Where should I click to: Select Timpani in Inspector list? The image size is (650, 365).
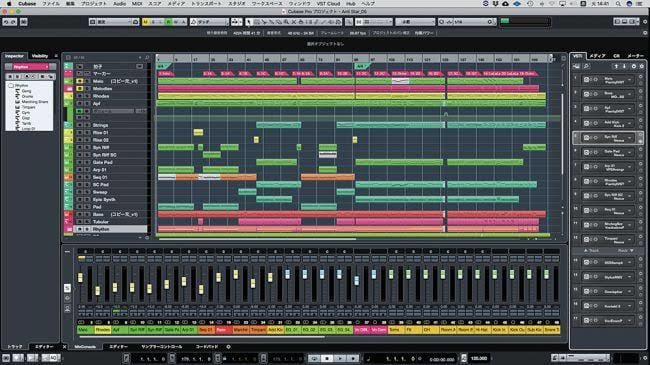(28, 107)
